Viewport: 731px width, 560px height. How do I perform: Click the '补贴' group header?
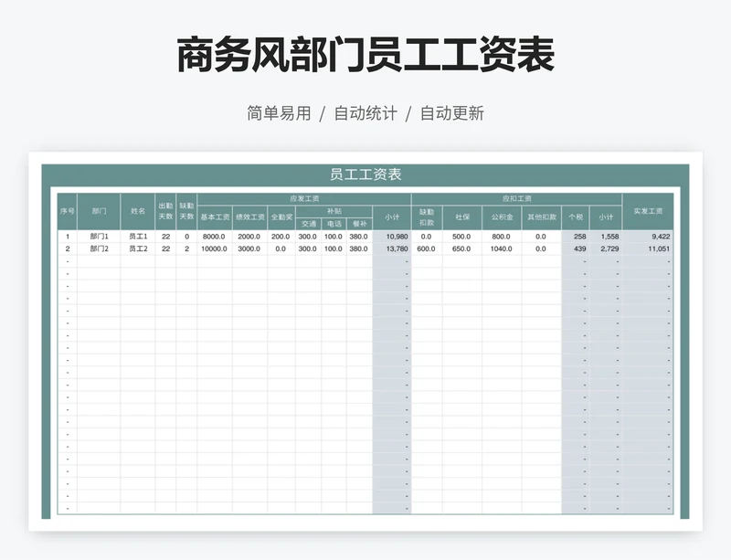tap(334, 211)
